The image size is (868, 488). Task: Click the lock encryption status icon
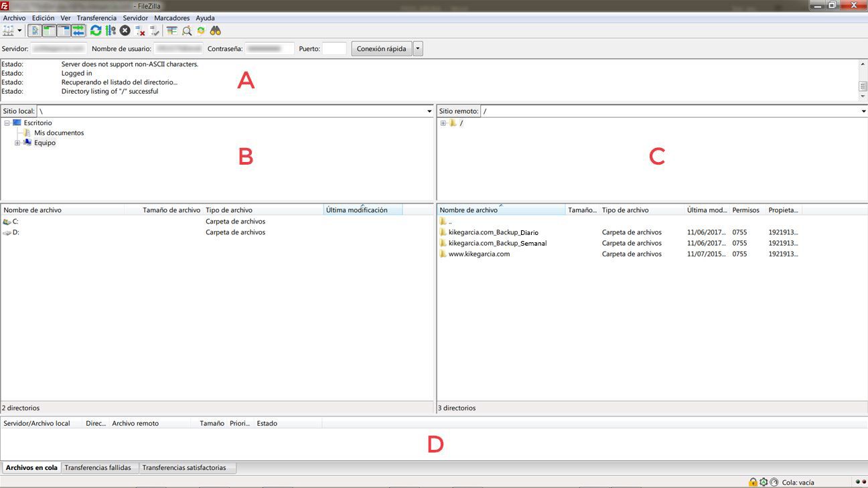(753, 482)
